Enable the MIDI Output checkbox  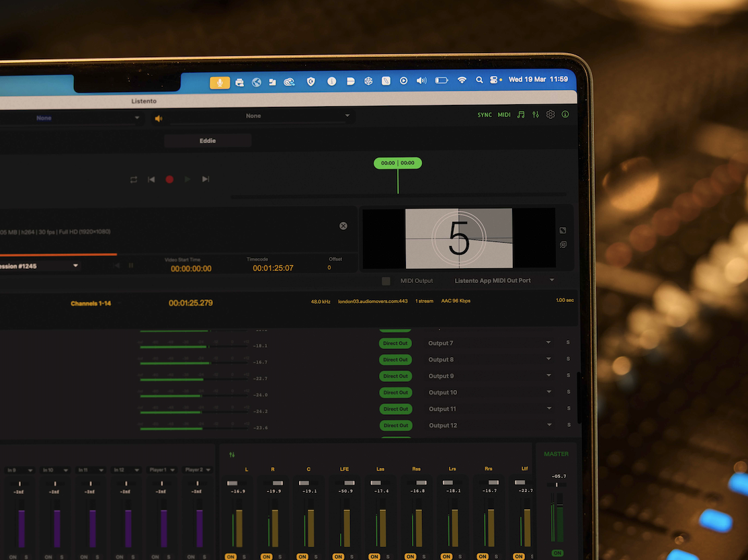point(385,280)
